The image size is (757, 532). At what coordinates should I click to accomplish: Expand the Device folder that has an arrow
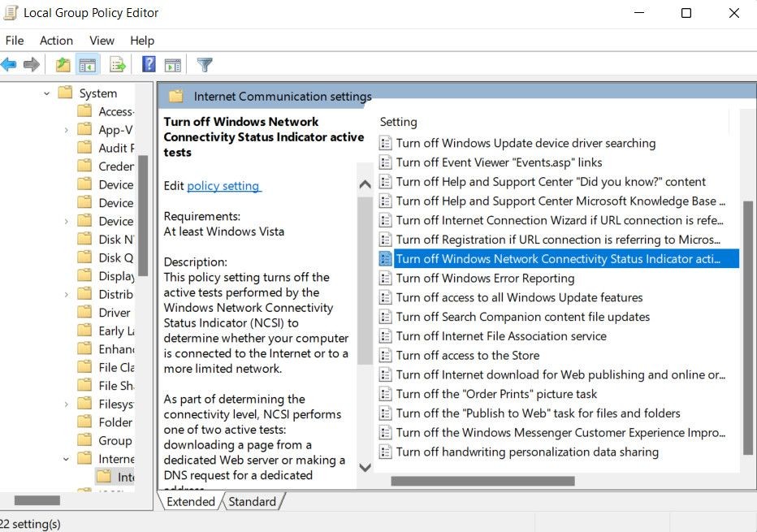tap(66, 221)
